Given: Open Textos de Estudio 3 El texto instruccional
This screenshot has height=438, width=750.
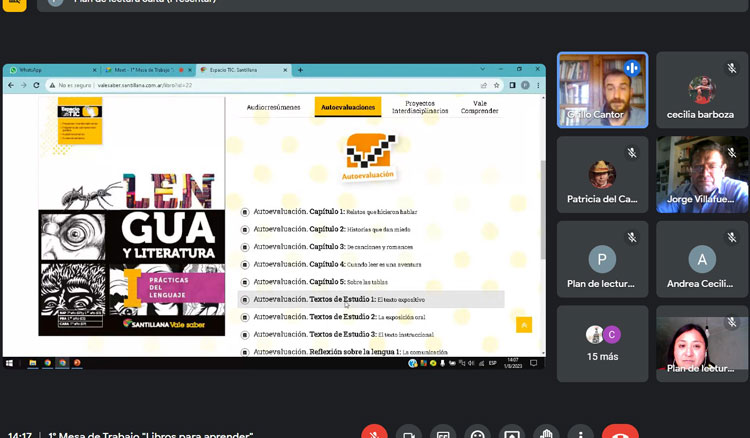Looking at the screenshot, I should tap(343, 335).
